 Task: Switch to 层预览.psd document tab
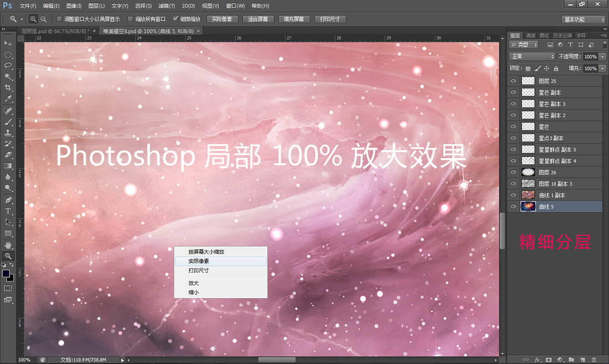pyautogui.click(x=56, y=31)
